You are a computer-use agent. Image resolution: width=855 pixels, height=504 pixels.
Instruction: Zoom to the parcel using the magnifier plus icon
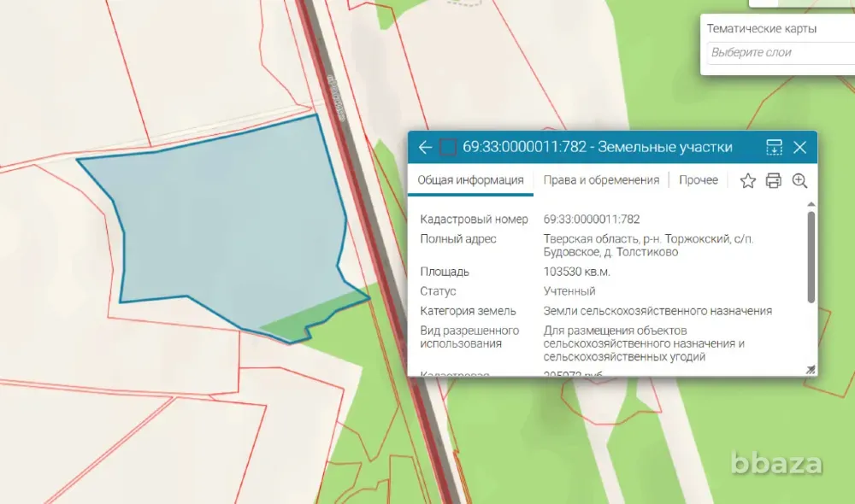(799, 180)
